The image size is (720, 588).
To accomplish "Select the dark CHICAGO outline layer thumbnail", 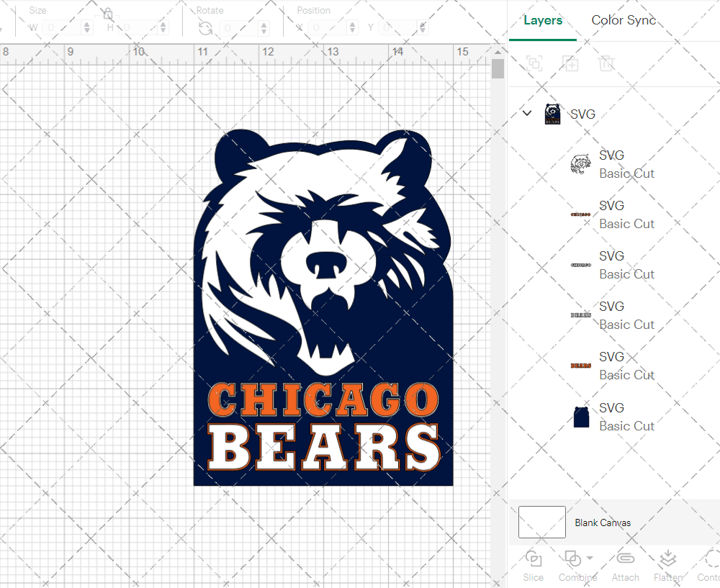I will point(581,265).
